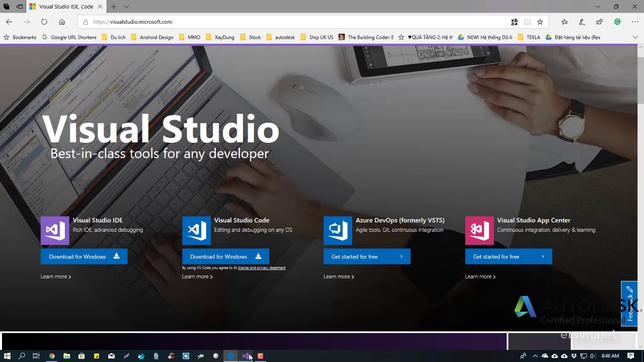Open taskbar search magnifier
The image size is (644, 362).
point(22,356)
